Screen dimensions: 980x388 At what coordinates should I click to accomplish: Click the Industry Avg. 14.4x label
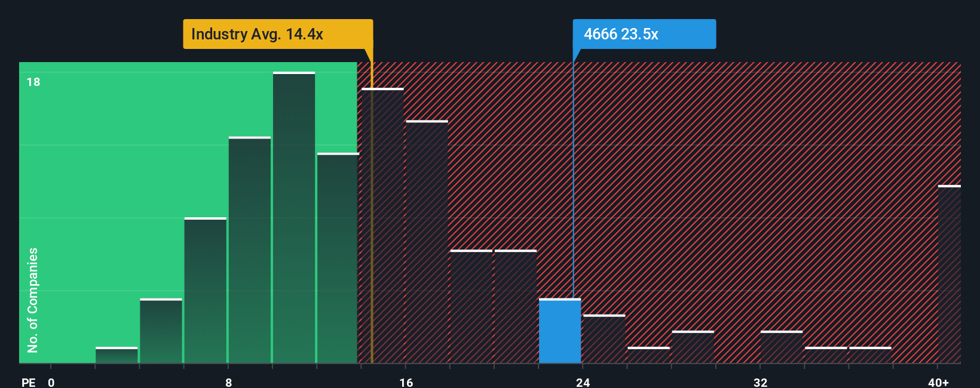278,34
